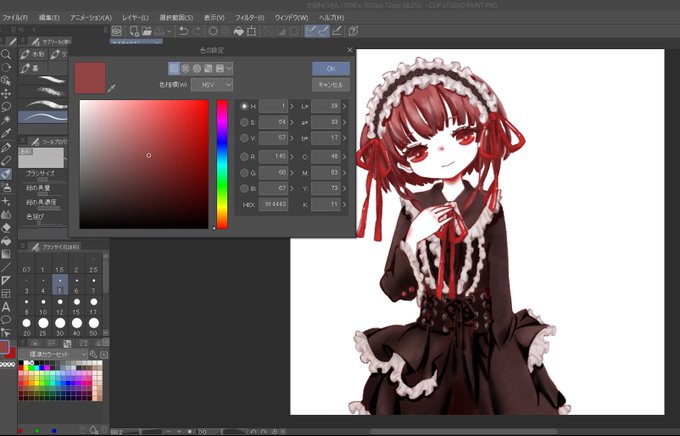Click the Undo arrow in command bar
The width and height of the screenshot is (680, 436).
pyautogui.click(x=183, y=31)
